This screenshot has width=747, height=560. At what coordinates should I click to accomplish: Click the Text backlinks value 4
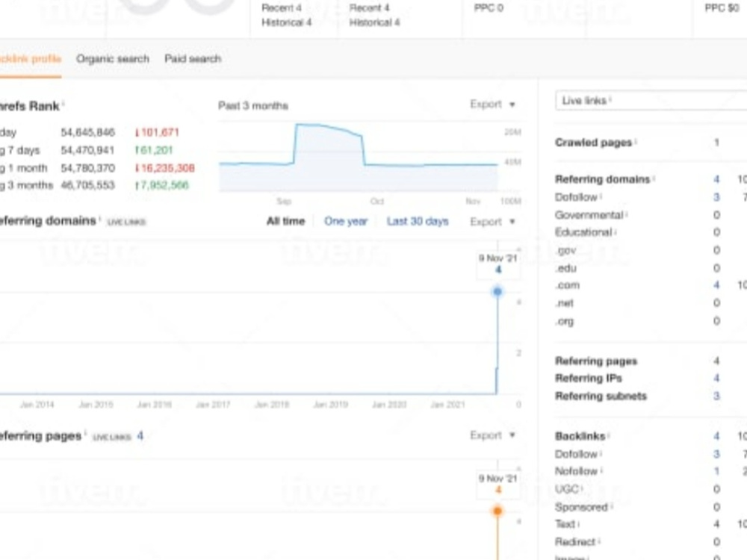[716, 524]
